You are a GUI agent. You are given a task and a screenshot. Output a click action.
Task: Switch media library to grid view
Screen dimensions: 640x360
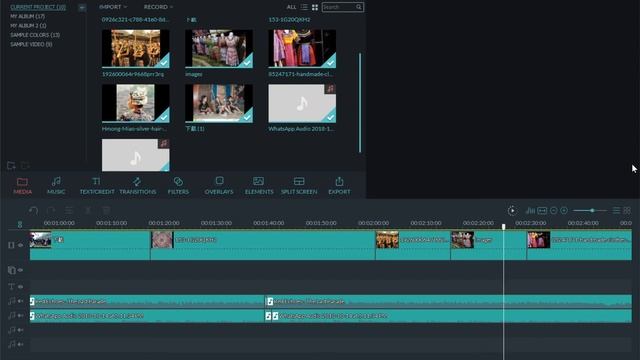[315, 7]
